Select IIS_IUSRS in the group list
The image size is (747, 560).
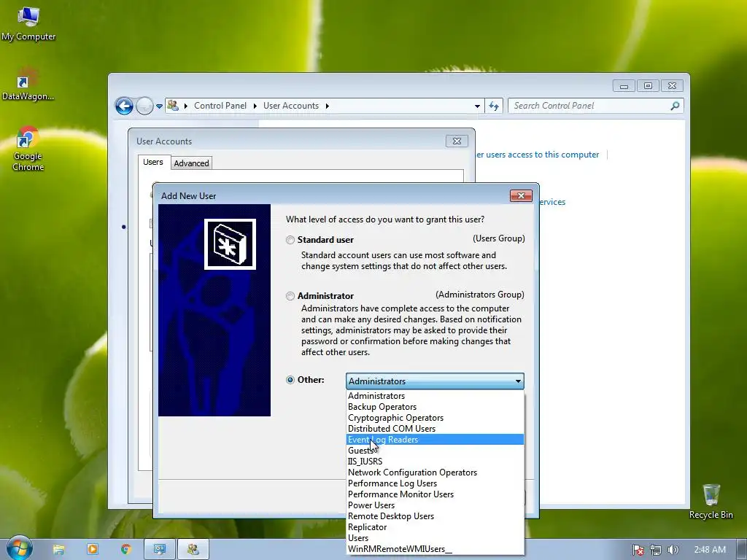point(435,462)
